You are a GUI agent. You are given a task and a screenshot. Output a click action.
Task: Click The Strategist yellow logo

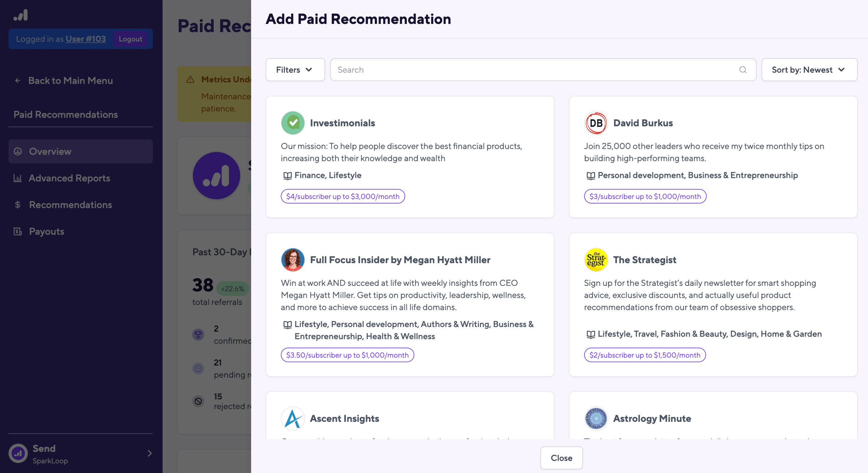click(596, 260)
